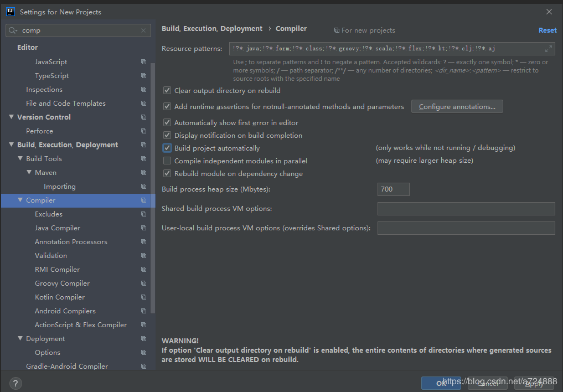
Task: Select Excludes under Compiler
Action: 49,214
